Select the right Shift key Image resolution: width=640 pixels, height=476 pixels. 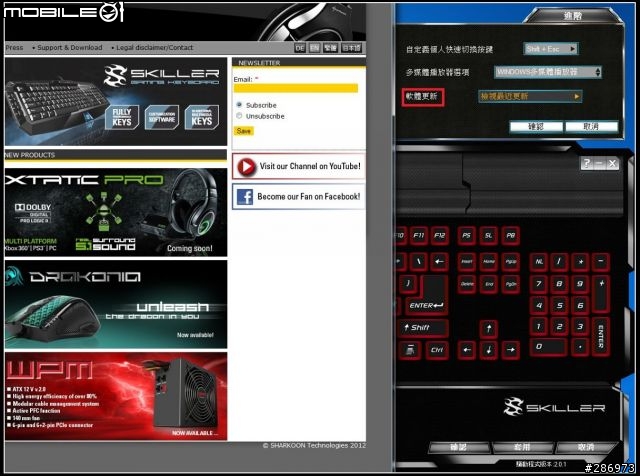click(x=423, y=327)
